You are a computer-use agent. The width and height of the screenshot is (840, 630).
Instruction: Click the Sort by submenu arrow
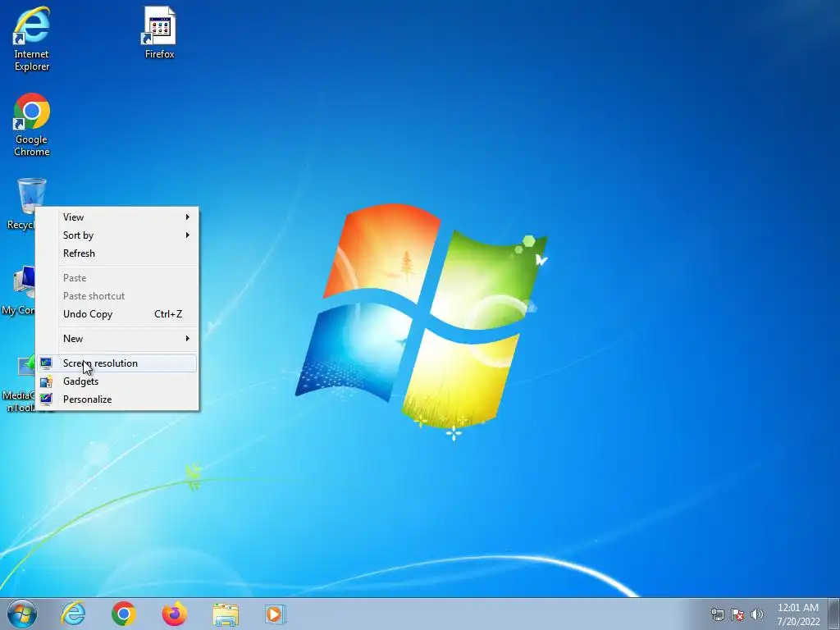(x=188, y=235)
